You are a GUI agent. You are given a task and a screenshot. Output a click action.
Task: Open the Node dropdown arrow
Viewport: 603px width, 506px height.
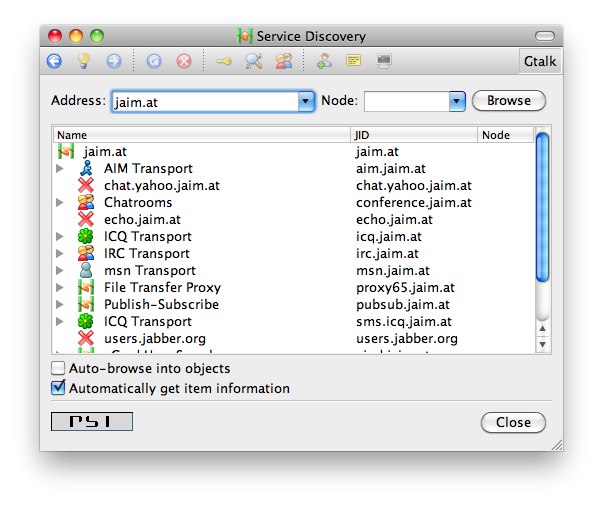(x=457, y=101)
